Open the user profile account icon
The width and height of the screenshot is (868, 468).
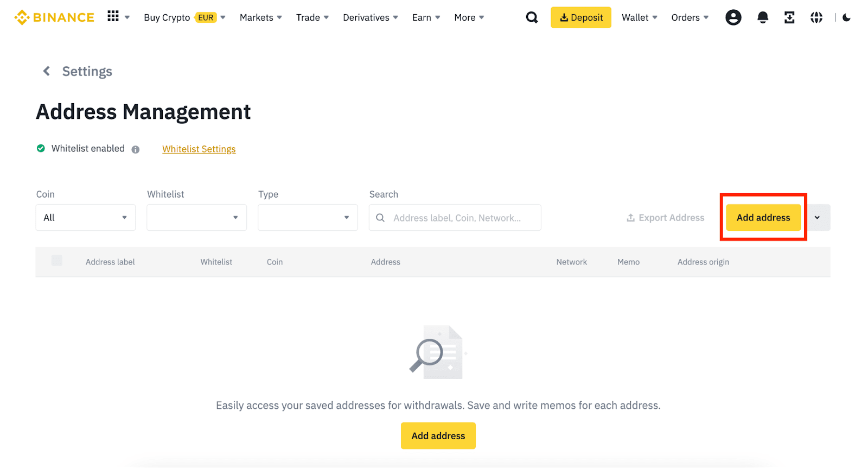[733, 17]
